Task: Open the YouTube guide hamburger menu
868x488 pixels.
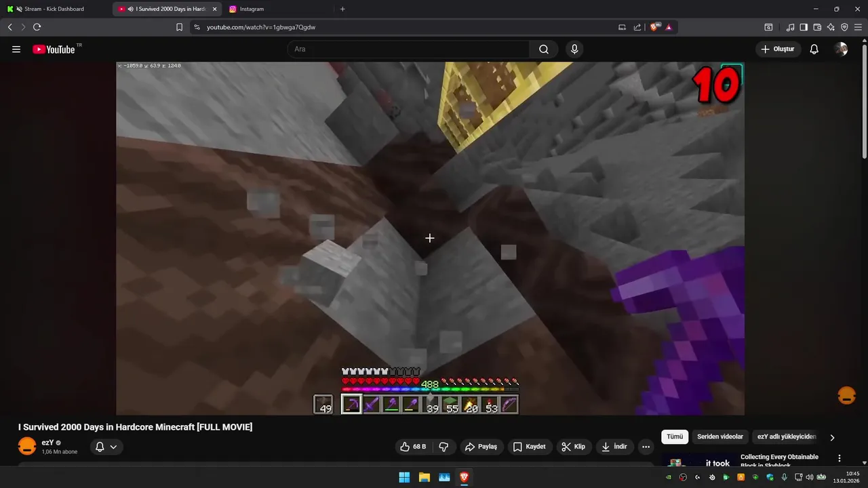Action: (x=16, y=49)
